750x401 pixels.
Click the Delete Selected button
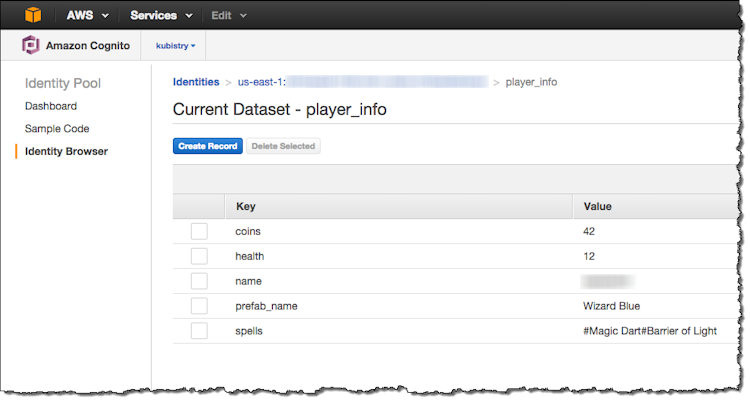pos(283,146)
